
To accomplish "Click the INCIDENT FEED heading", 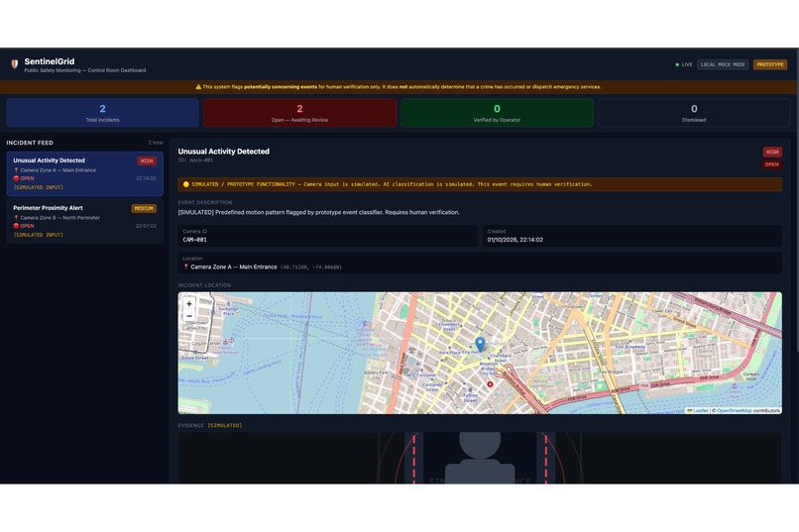I will pos(30,143).
